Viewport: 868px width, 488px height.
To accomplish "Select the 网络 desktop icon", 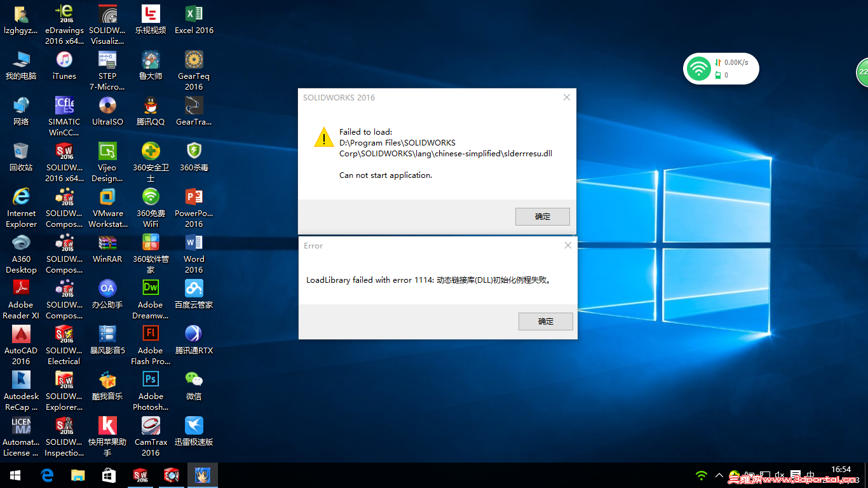I will pos(21,111).
